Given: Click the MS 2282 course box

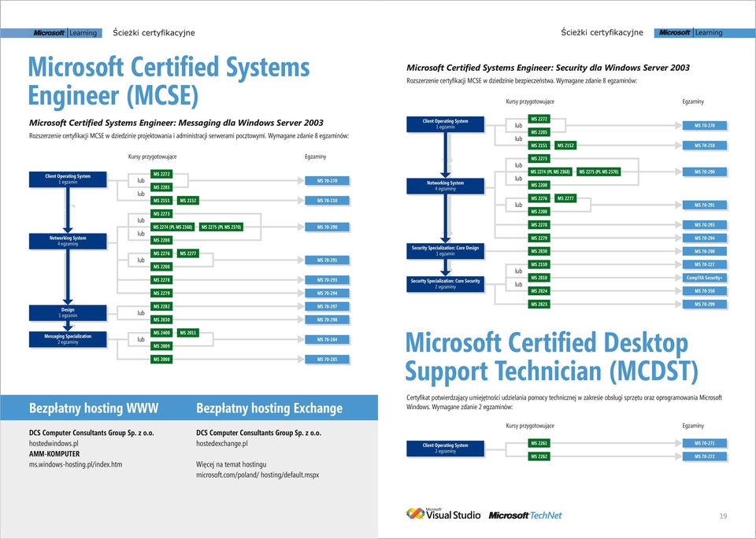Looking at the screenshot, I should click(x=161, y=306).
